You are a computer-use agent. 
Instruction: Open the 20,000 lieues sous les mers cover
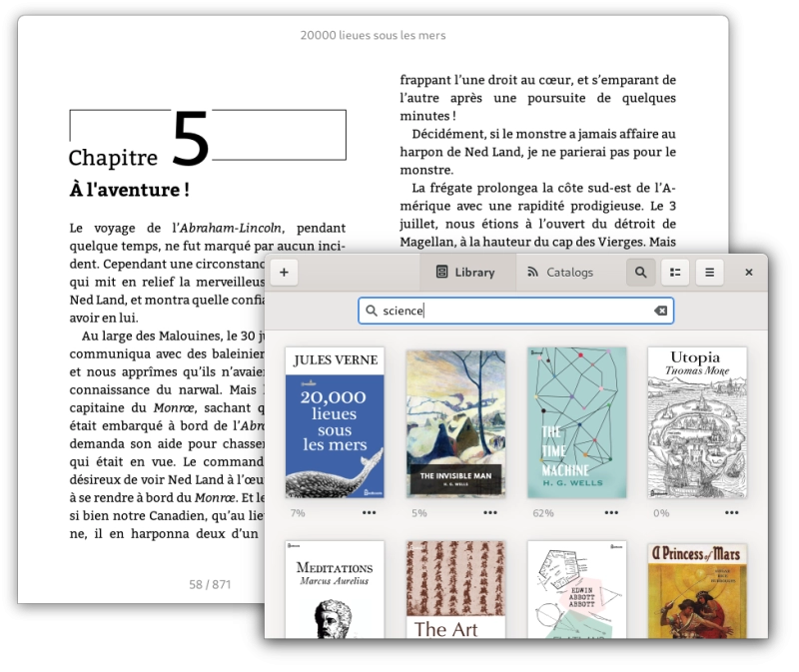tap(335, 422)
